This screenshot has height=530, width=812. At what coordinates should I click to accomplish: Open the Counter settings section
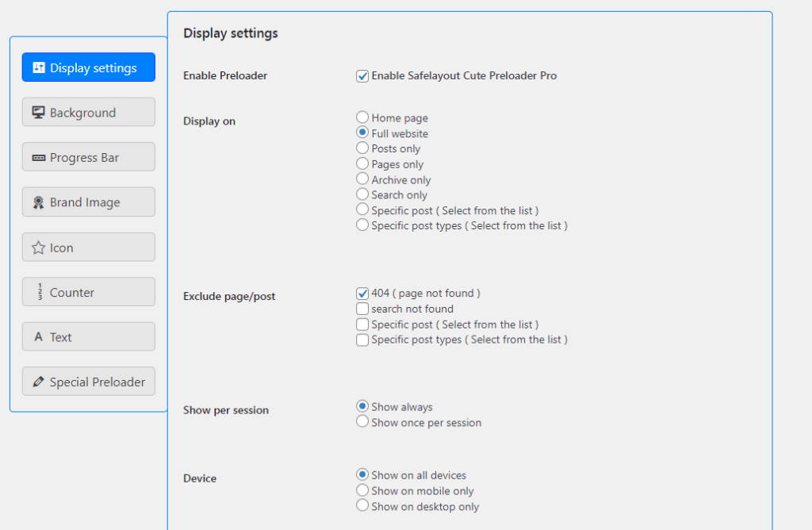click(88, 291)
